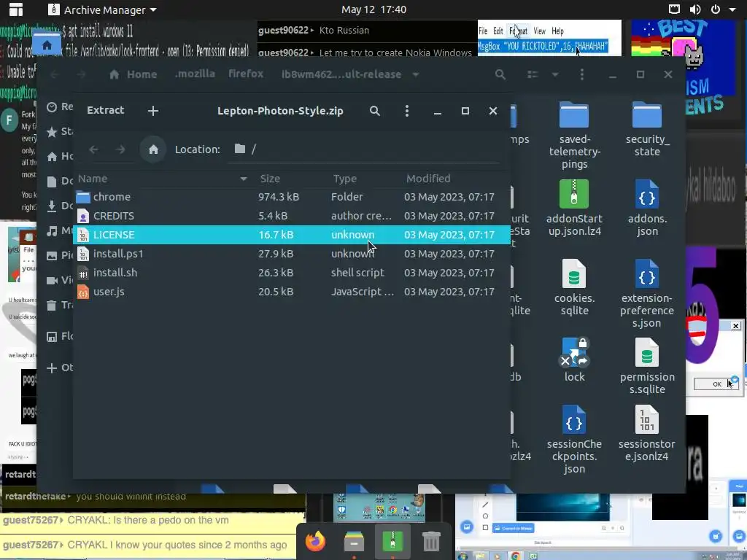Select the addons.json file

[647, 208]
